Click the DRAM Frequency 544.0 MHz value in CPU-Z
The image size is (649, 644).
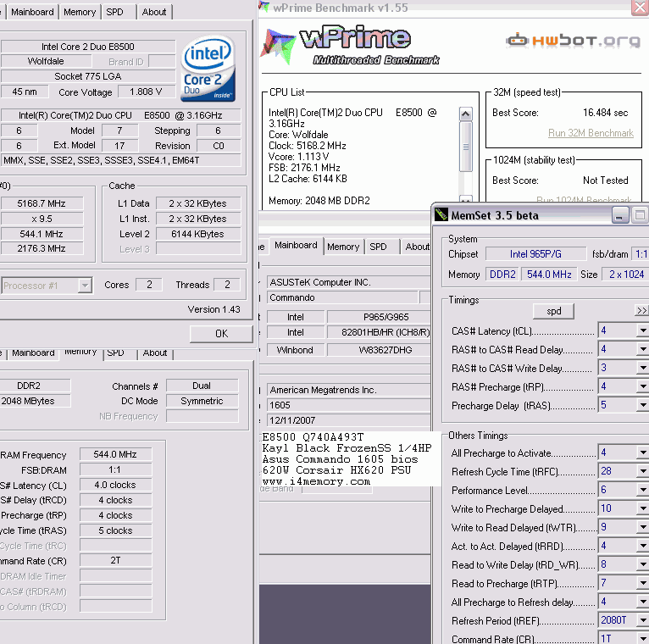tap(115, 454)
